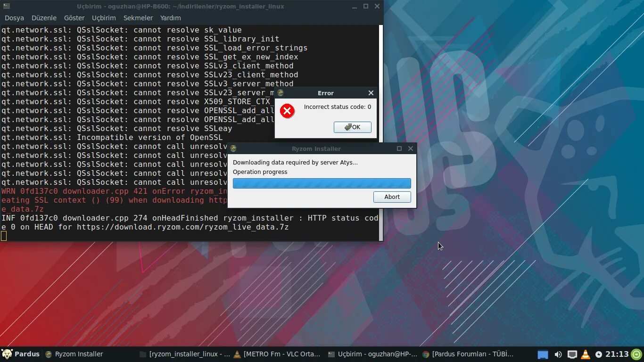Maximize the Ryzom Installer dialog
Screen dimensions: 644x362
399,148
